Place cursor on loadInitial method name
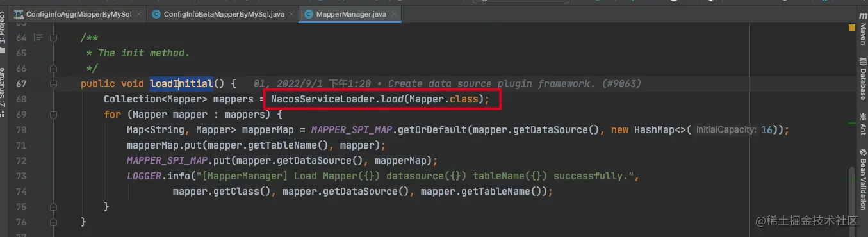The image size is (868, 237). tap(181, 84)
